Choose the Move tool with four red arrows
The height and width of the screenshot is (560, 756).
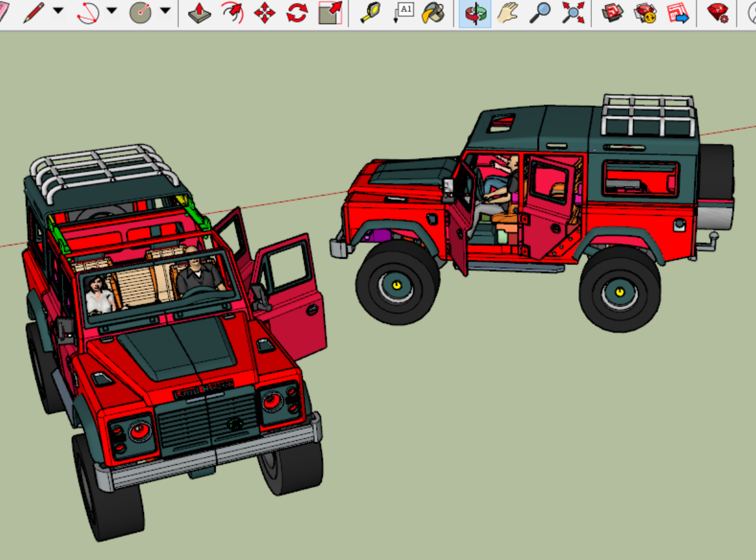[264, 13]
